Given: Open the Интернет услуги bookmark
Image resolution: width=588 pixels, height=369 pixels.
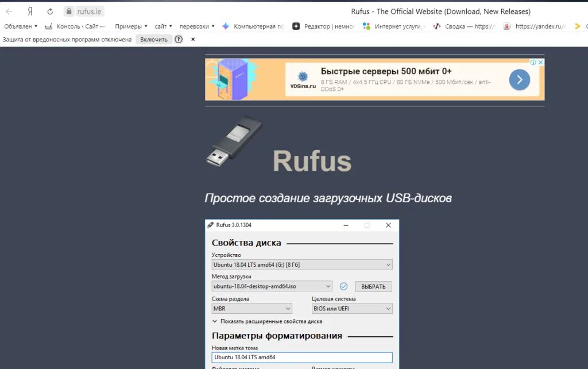Looking at the screenshot, I should 394,26.
